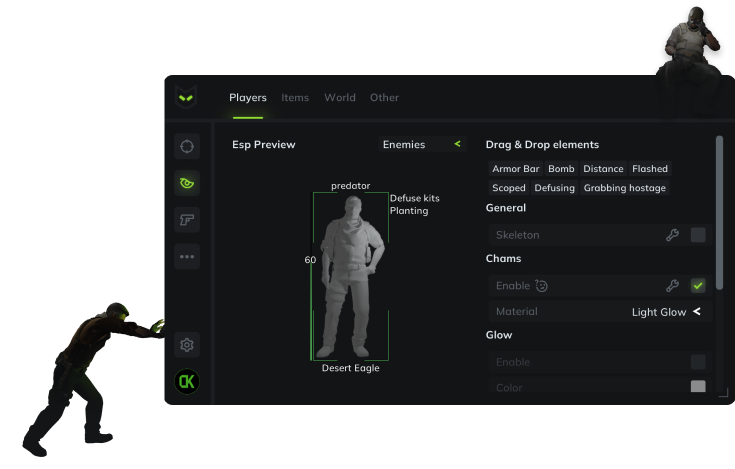Expand the Material Light Glow dropdown
Viewport: 735px width, 469px height.
(x=666, y=312)
